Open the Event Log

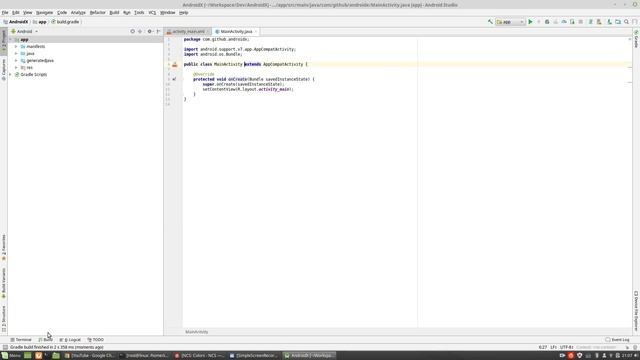617,340
